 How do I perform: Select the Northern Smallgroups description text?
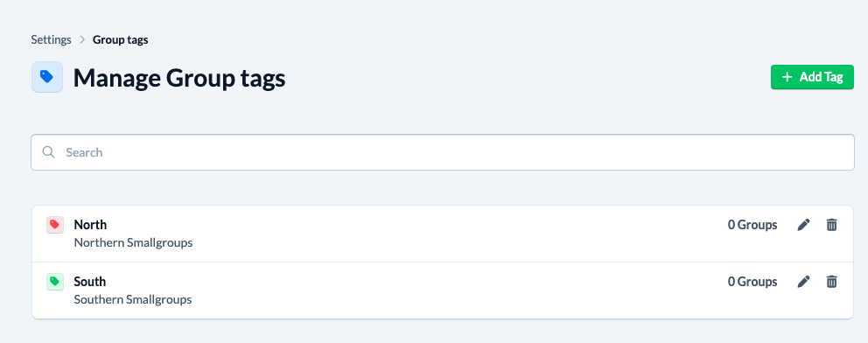pyautogui.click(x=133, y=243)
